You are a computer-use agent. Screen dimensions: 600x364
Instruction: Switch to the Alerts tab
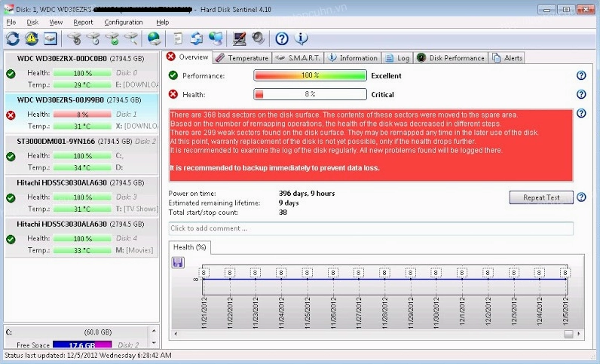[507, 58]
